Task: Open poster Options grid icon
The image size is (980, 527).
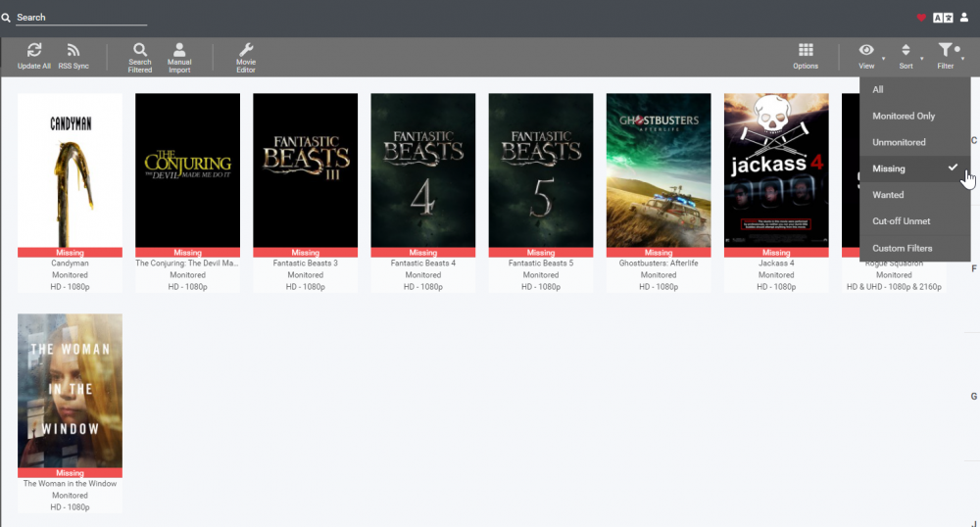Action: 806,50
